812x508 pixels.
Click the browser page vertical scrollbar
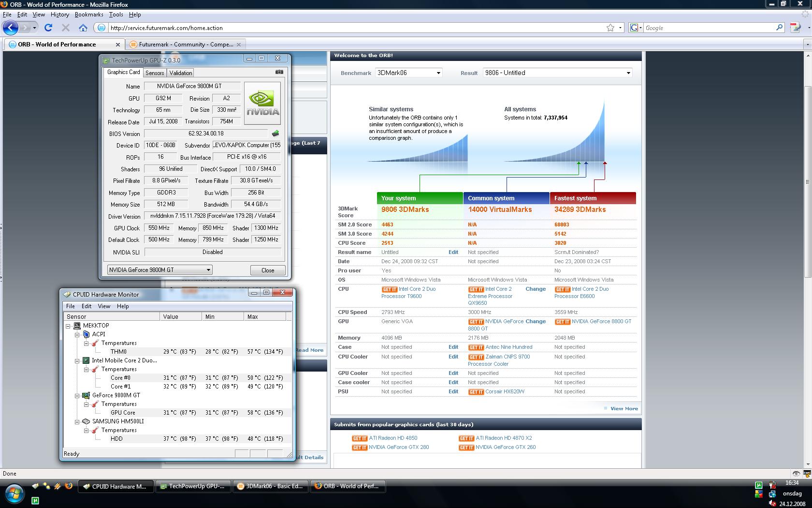click(808, 181)
